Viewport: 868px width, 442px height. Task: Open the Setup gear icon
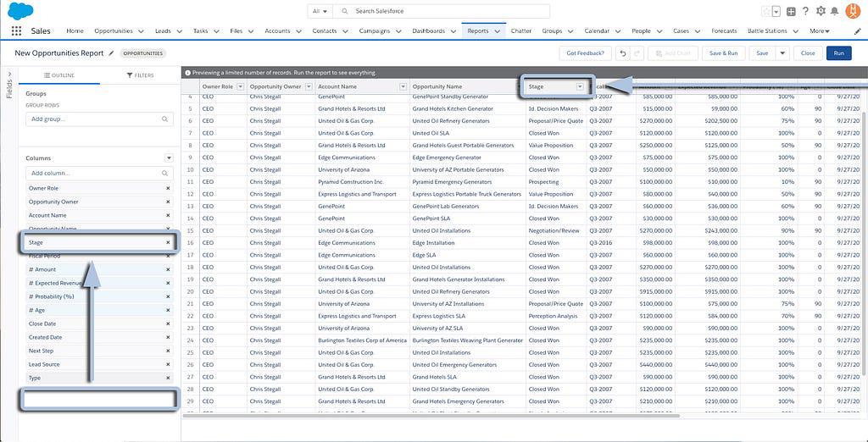tap(820, 11)
